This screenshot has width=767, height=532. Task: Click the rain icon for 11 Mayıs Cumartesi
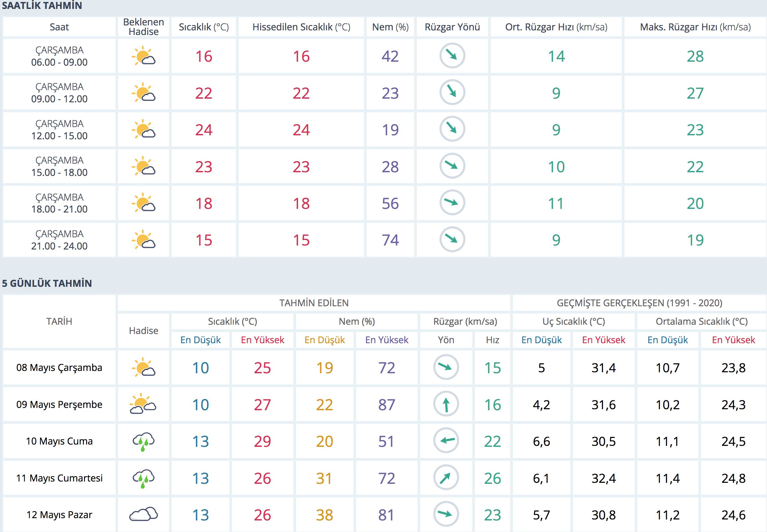[143, 478]
